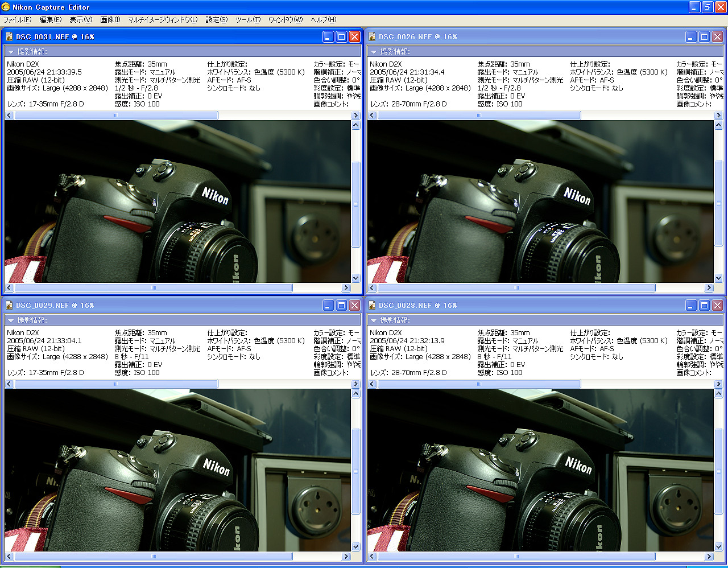The image size is (728, 568).
Task: Close the DSC_0029.NEF window
Action: [x=354, y=305]
